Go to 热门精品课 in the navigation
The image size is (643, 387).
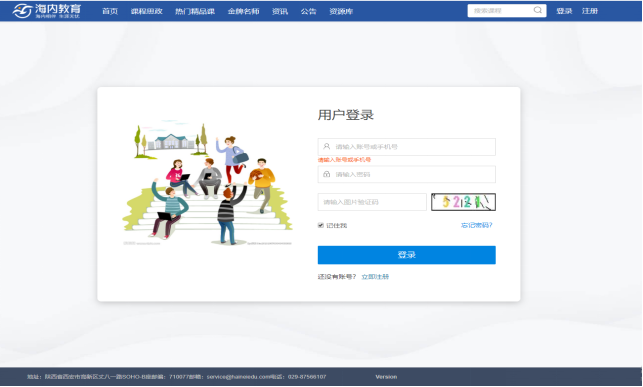pyautogui.click(x=195, y=11)
